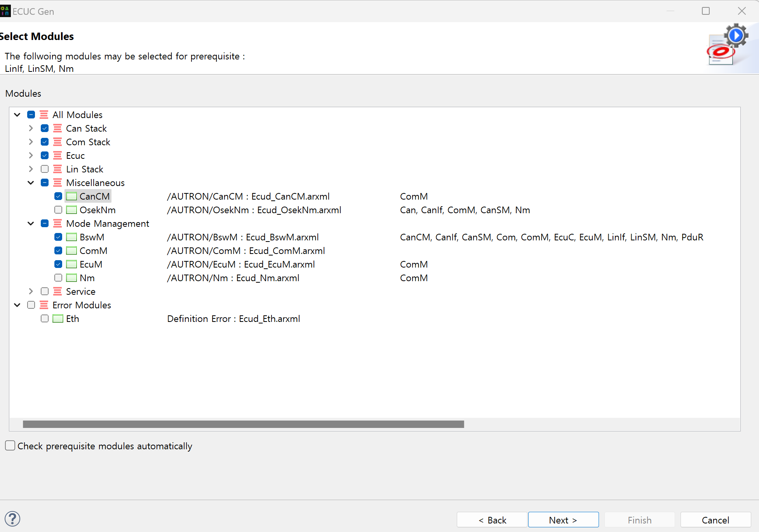Screen dimensions: 759x532
Task: Check the Error Modules checkbox
Action: (31, 305)
